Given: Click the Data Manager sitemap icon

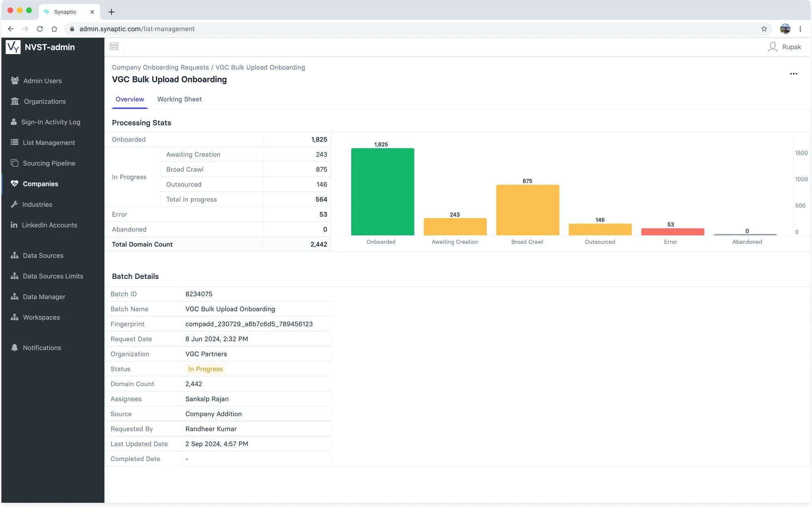Looking at the screenshot, I should (15, 297).
